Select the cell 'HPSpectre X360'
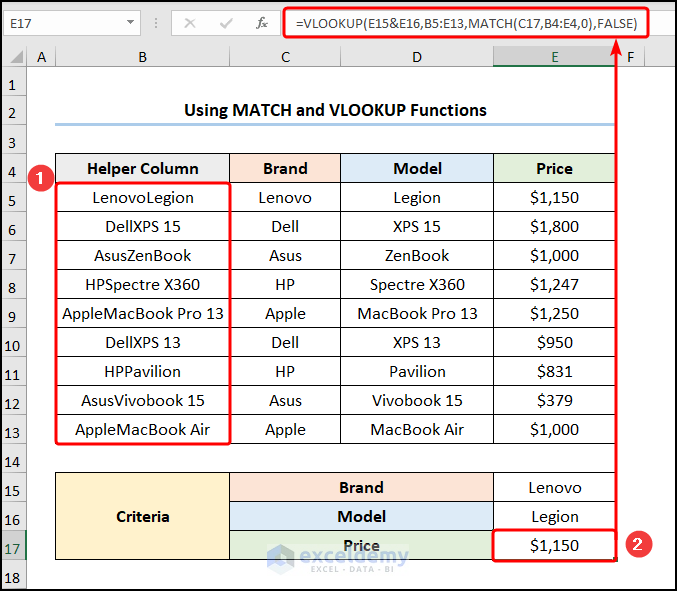677x591 pixels. pos(142,284)
